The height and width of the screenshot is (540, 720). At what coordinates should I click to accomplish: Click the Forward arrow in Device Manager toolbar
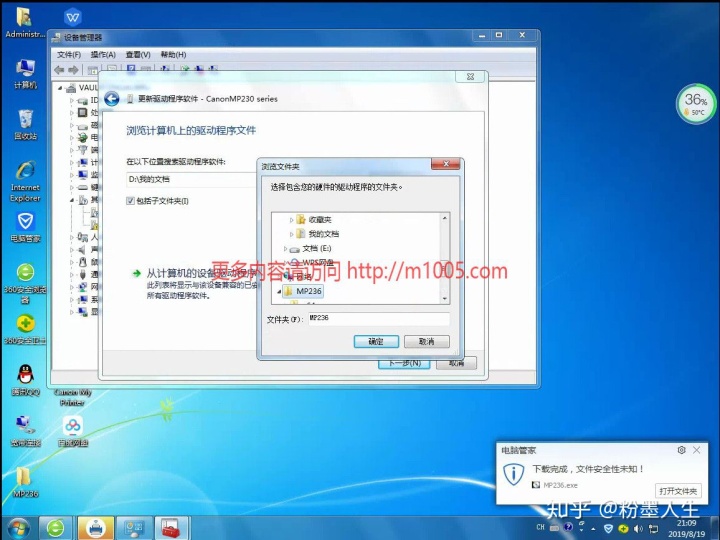73,70
